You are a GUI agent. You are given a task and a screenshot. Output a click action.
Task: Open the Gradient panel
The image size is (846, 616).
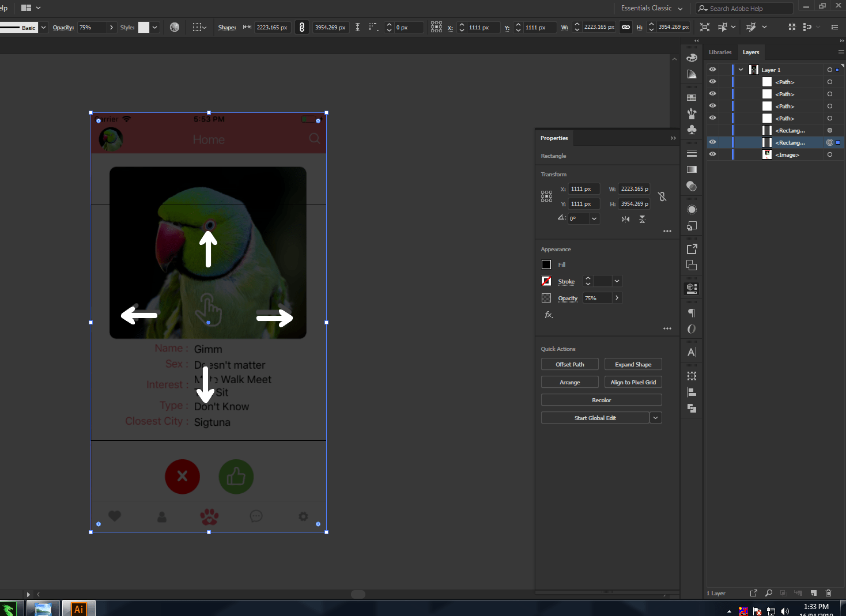point(692,169)
